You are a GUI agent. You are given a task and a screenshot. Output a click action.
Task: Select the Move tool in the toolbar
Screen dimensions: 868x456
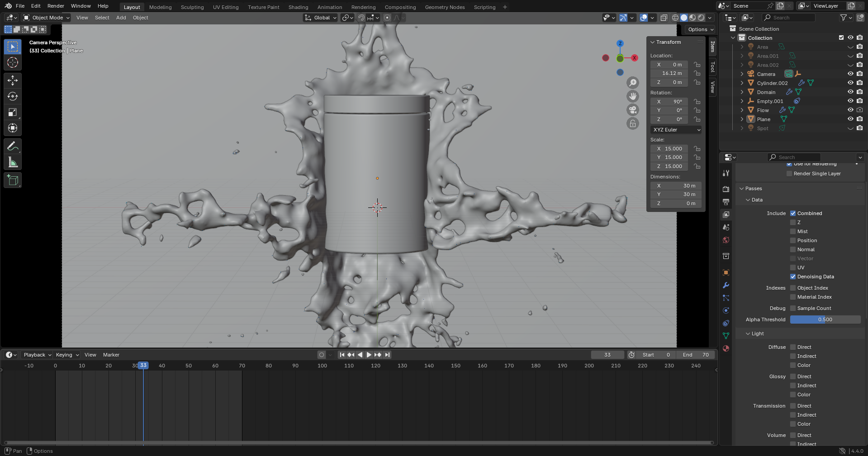click(x=12, y=80)
